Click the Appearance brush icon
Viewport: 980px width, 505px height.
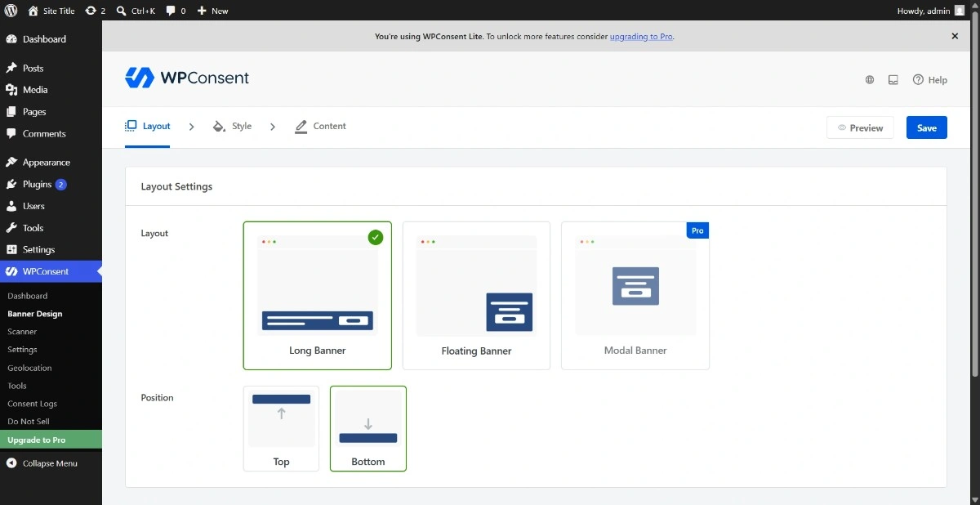[11, 162]
